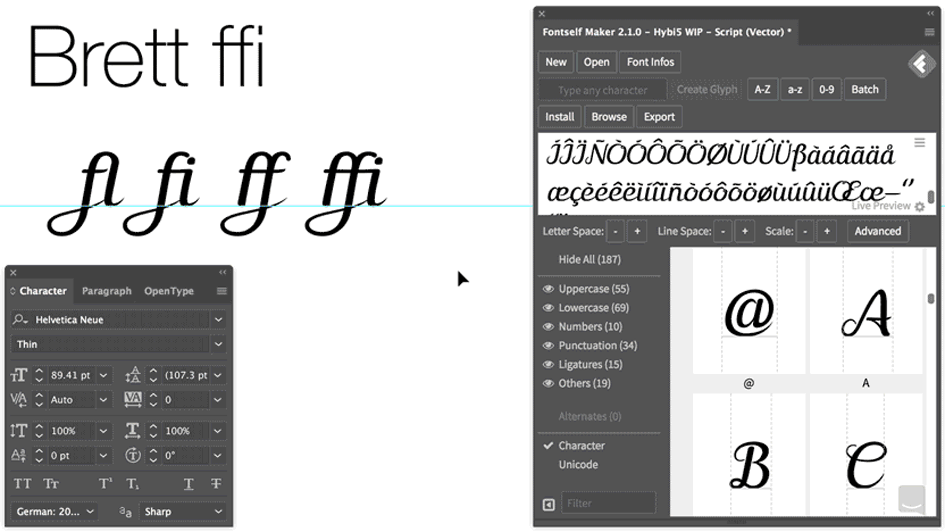
Task: Open the Helvetica Neue font family dropdown
Action: coord(218,319)
